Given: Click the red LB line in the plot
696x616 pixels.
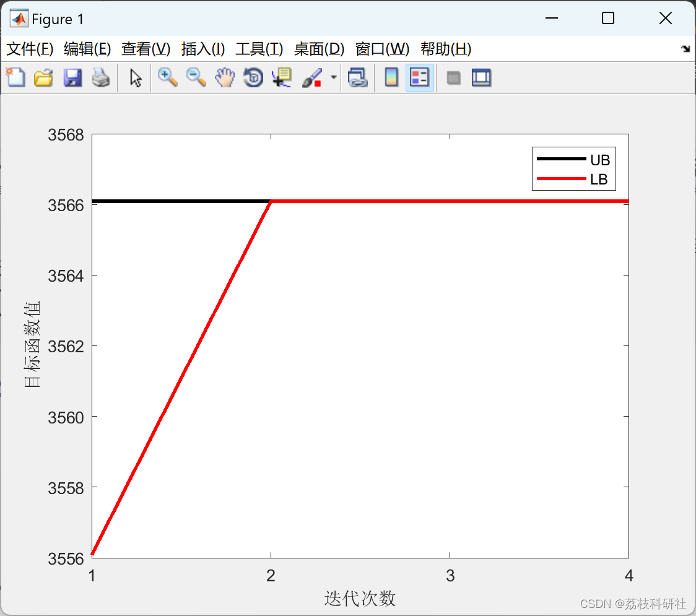Looking at the screenshot, I should (450, 201).
